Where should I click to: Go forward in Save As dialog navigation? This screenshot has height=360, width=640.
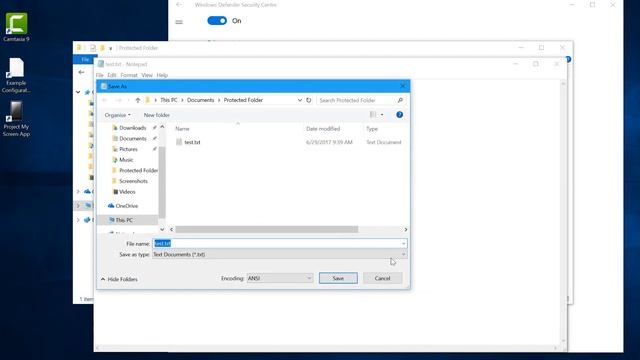pos(118,100)
